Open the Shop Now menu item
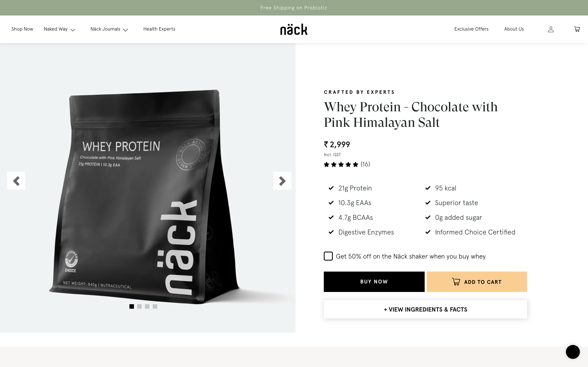This screenshot has width=588, height=367. click(x=22, y=29)
